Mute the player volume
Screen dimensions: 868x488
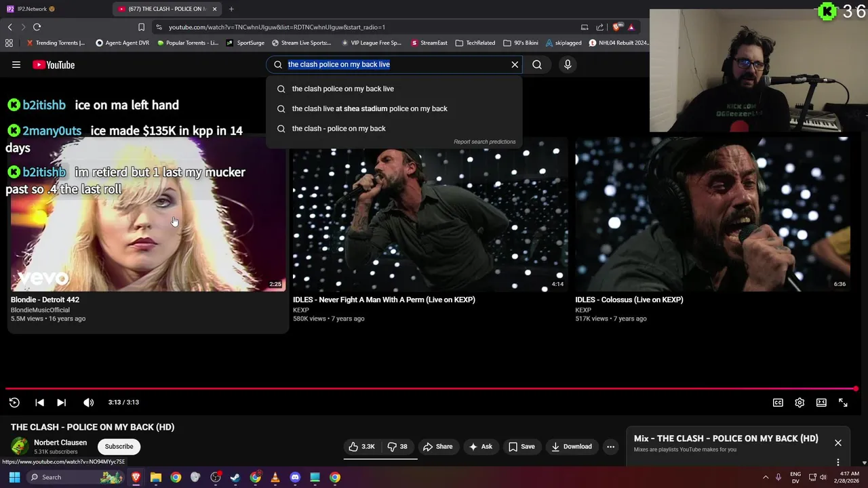[x=88, y=402]
